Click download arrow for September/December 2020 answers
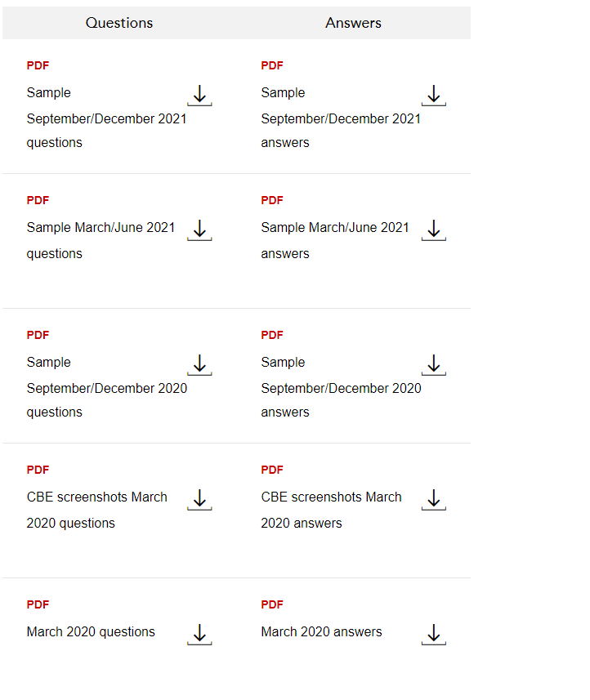 tap(434, 365)
